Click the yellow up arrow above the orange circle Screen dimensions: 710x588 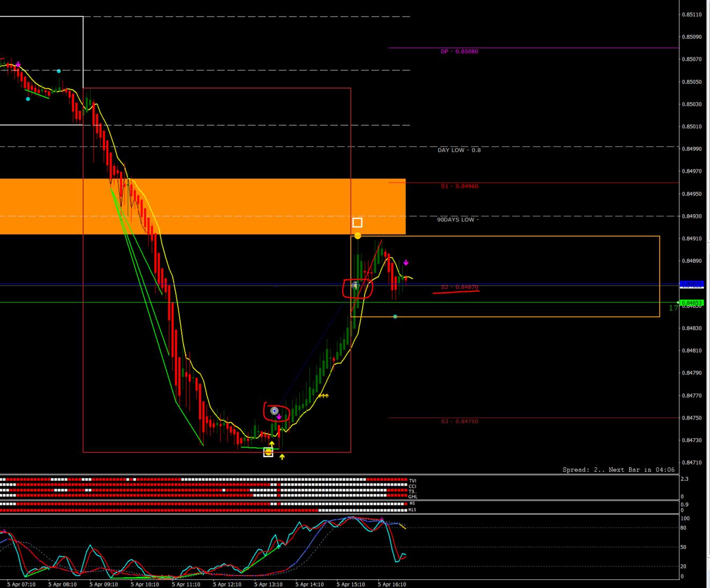coord(272,444)
